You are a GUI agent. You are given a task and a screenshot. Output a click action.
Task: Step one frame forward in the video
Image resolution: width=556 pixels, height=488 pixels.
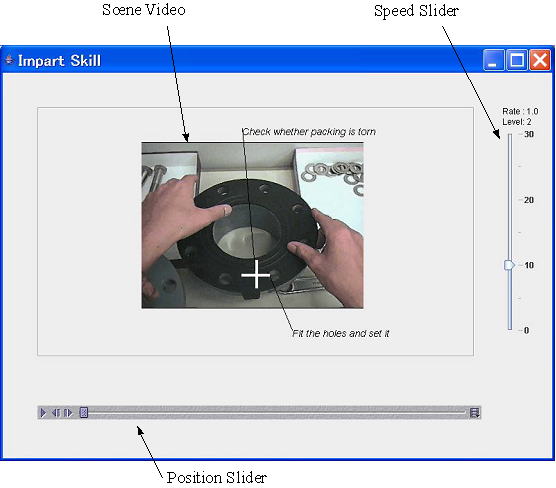(68, 413)
